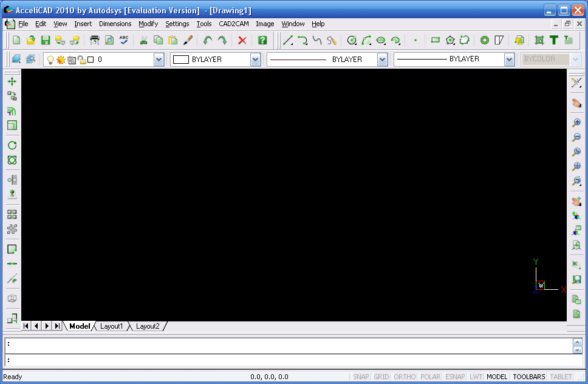Switch to the Layout1 tab
The height and width of the screenshot is (384, 588).
(x=111, y=326)
